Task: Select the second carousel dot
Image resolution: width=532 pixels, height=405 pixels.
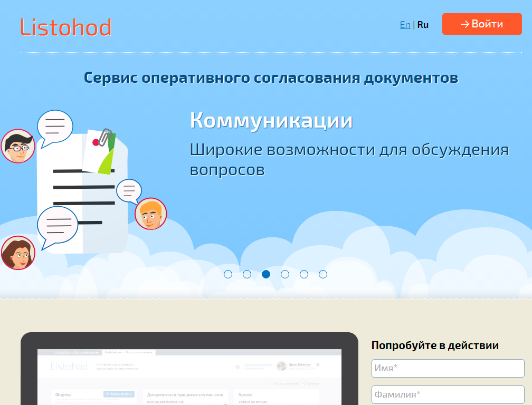Action: pos(247,274)
